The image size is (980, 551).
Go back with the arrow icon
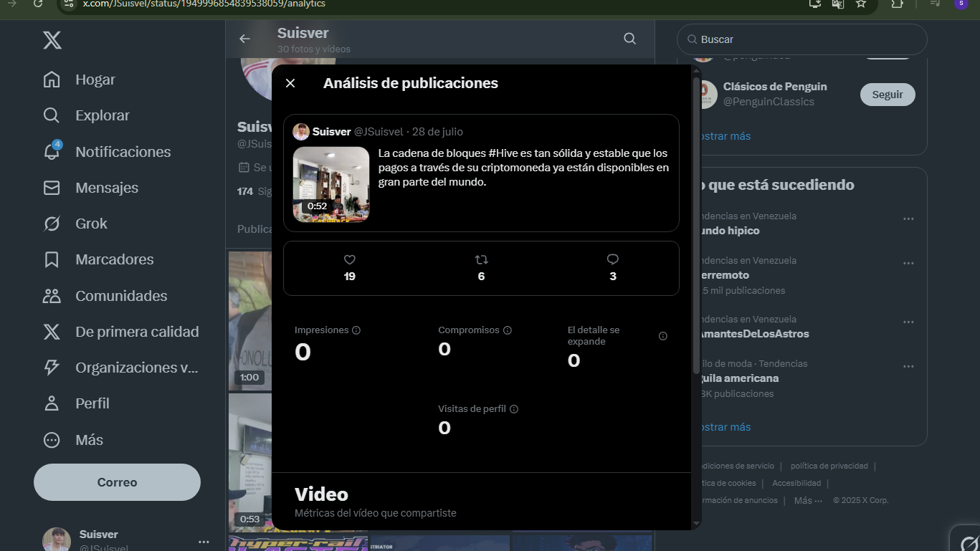point(245,39)
